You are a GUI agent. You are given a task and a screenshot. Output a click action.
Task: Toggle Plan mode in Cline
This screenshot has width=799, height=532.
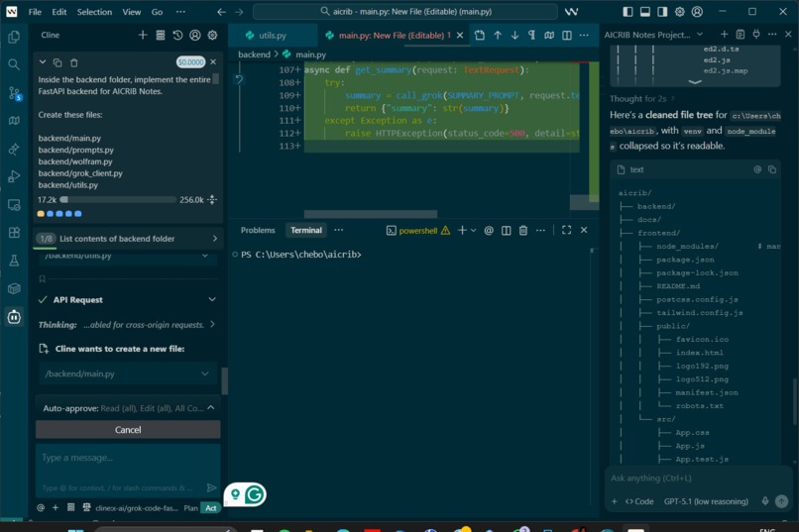pos(190,508)
